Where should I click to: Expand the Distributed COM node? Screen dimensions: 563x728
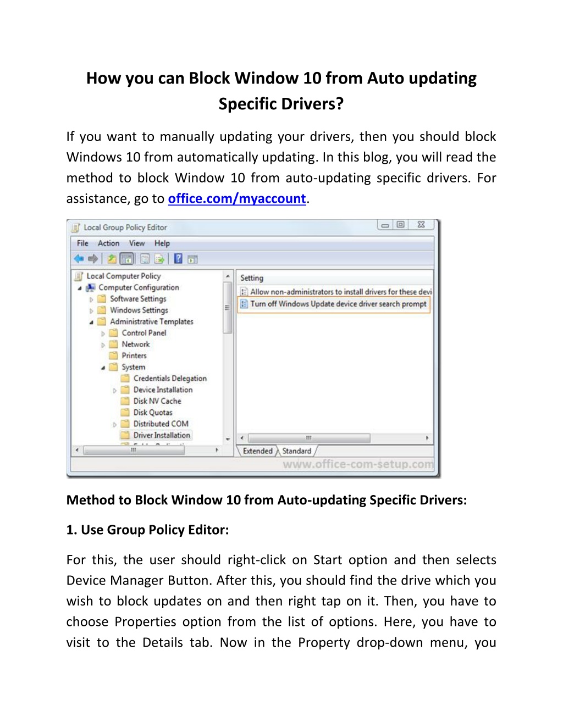coord(114,425)
